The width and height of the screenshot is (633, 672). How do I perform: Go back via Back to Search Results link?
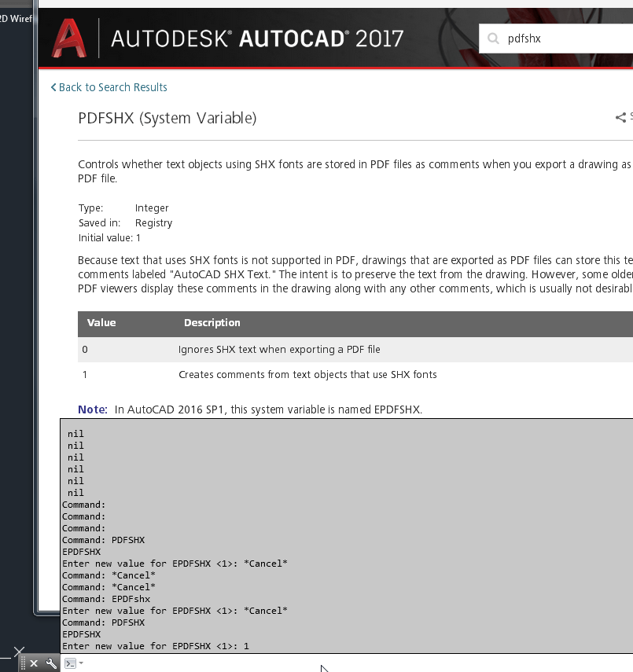(109, 87)
